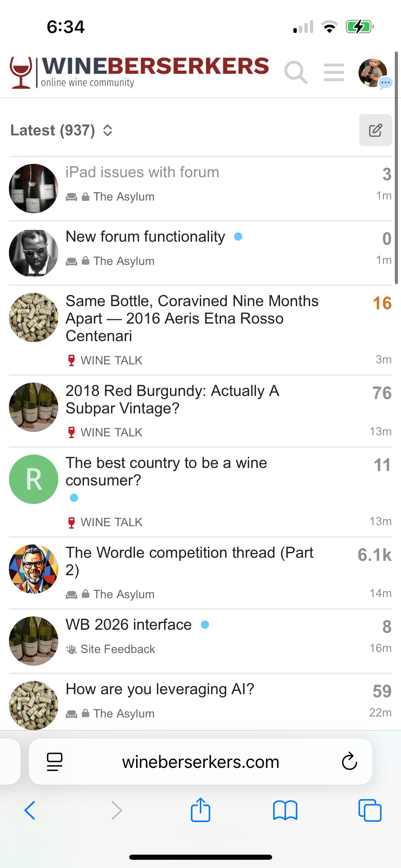Screen dimensions: 401x868
Task: Tap the Wineberserkers logo to go home
Action: coord(139,72)
